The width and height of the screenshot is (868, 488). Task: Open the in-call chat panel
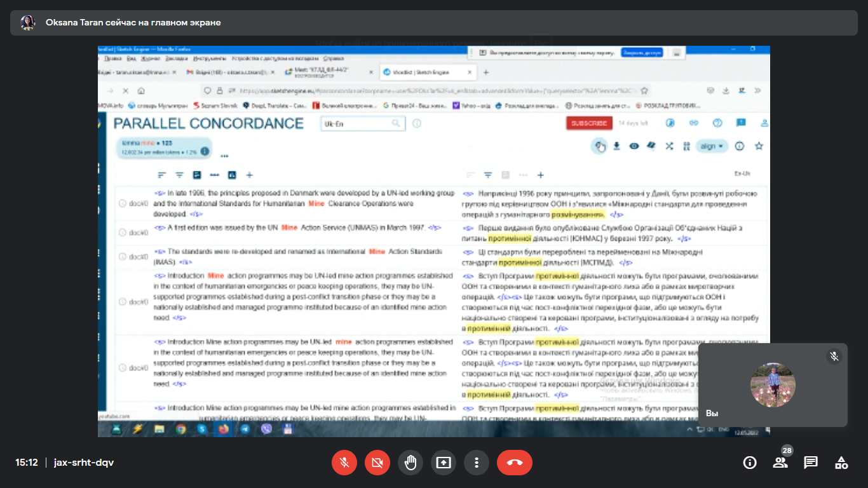(x=811, y=463)
